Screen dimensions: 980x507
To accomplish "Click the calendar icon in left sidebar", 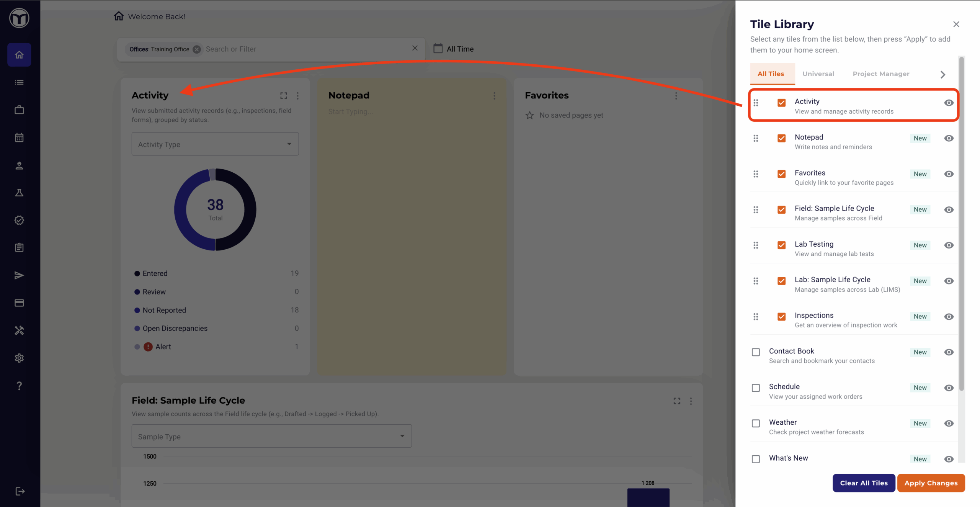I will (x=19, y=137).
